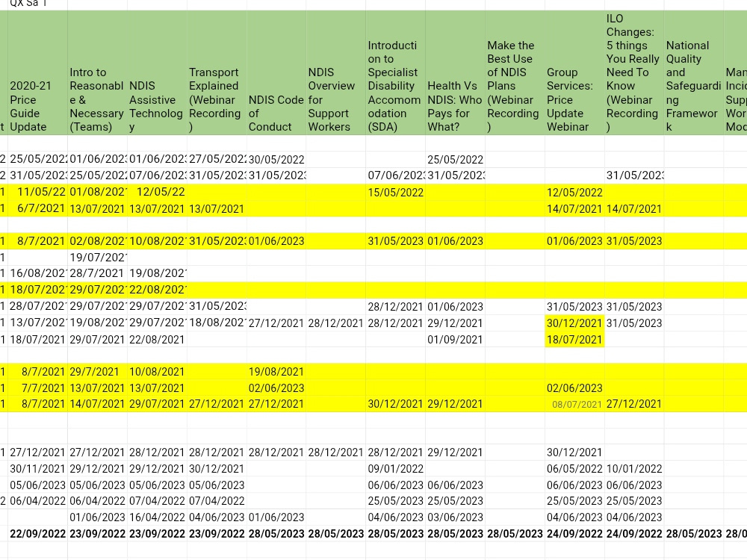
Task: Click 'ILO Changes: 5 things You Really Need To Know' header
Action: tap(634, 73)
